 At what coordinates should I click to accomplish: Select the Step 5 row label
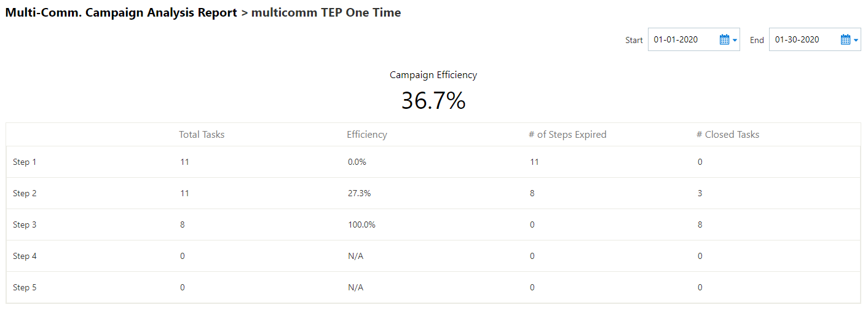point(25,287)
